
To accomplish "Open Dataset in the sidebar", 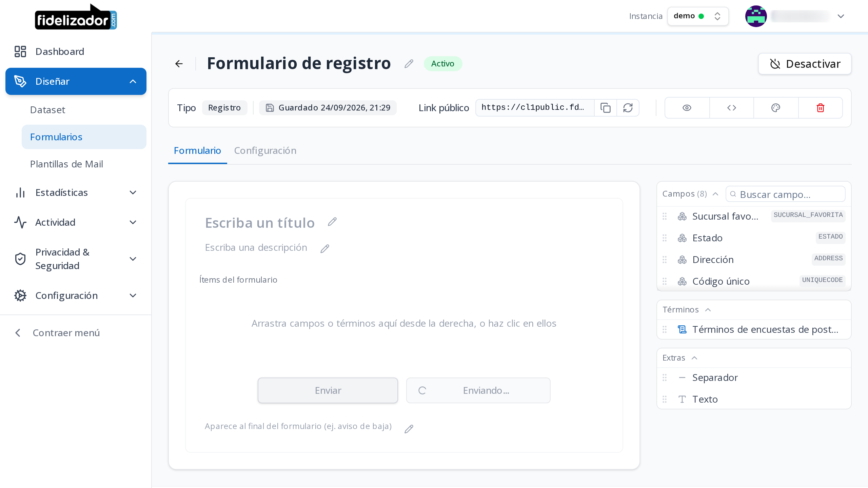I will (84, 110).
